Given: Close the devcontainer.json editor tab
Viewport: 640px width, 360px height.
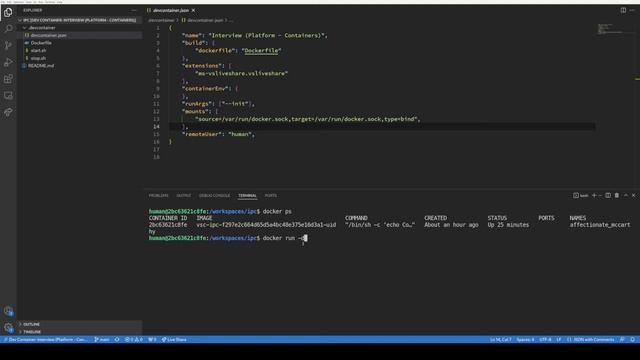Looking at the screenshot, I should click(193, 10).
